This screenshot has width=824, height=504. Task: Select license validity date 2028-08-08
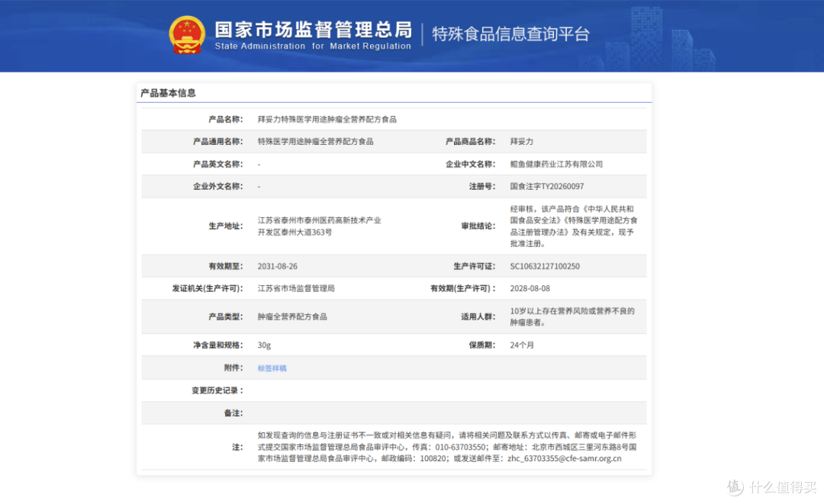coord(529,288)
